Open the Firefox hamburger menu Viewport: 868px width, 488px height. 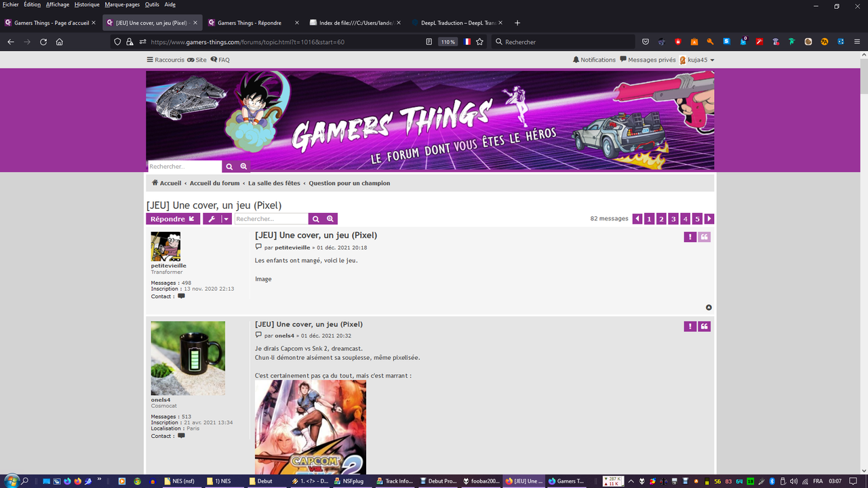pos(856,41)
